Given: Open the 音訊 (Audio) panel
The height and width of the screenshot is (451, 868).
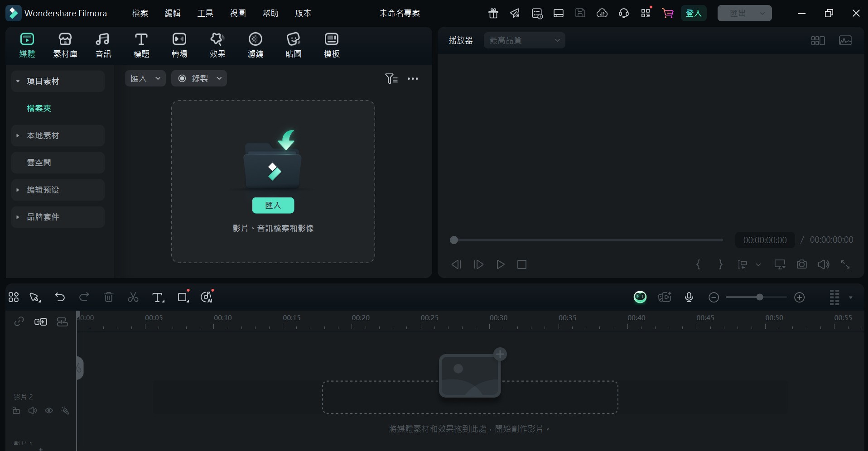Looking at the screenshot, I should click(102, 45).
